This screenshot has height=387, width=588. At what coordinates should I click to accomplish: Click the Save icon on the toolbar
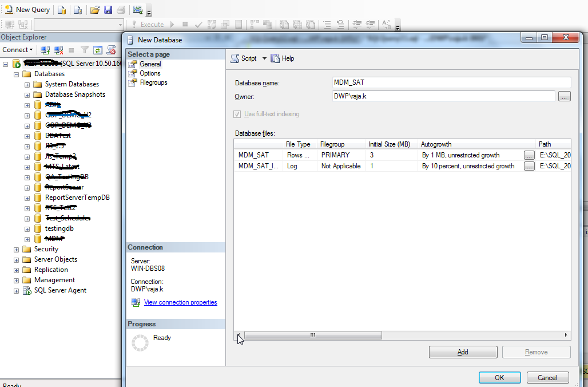click(107, 9)
